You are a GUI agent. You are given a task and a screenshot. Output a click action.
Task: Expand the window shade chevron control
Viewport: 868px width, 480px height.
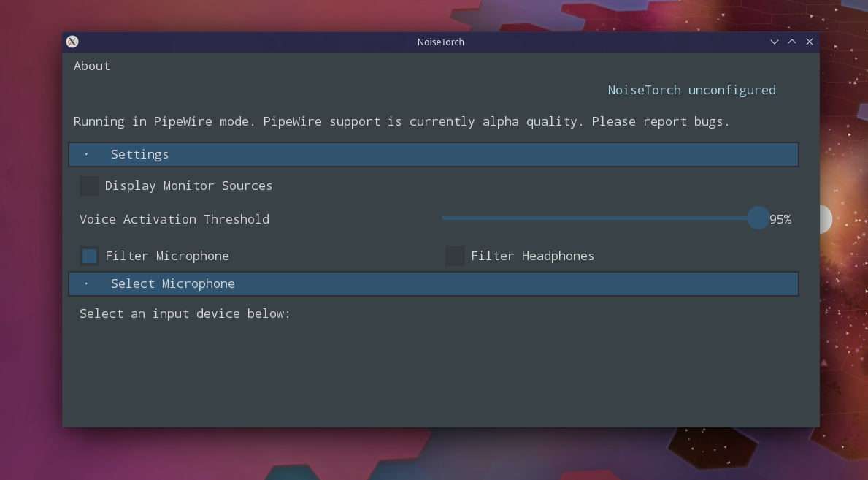point(775,42)
